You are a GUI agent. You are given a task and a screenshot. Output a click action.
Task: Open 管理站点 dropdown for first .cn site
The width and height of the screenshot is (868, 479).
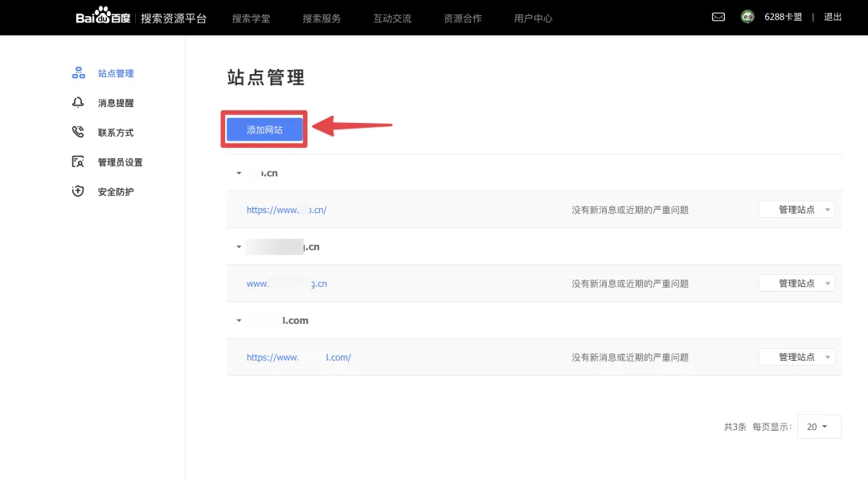(x=796, y=210)
